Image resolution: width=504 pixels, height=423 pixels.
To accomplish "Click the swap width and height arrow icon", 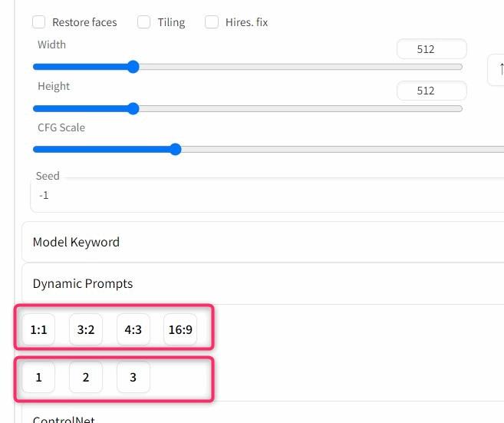I will 496,70.
